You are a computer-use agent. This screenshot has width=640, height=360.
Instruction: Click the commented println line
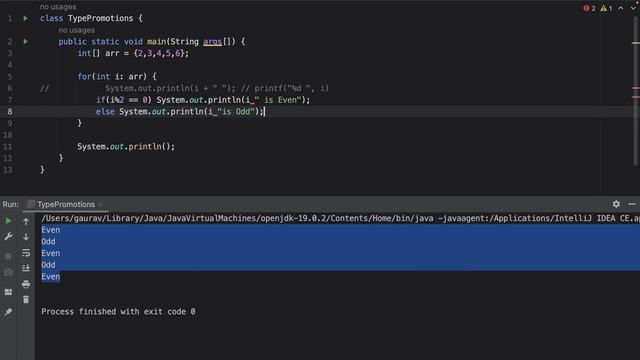pyautogui.click(x=216, y=88)
